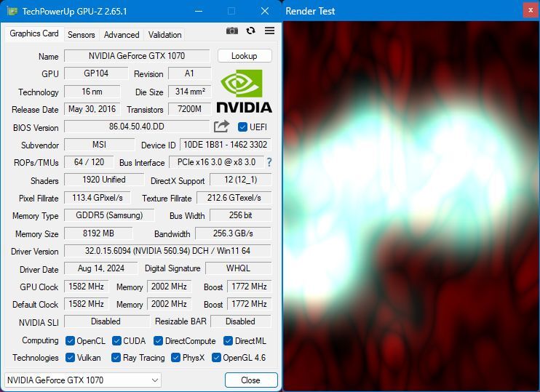Toggle the DirectCompute checkbox
The image size is (540, 392).
tap(158, 340)
